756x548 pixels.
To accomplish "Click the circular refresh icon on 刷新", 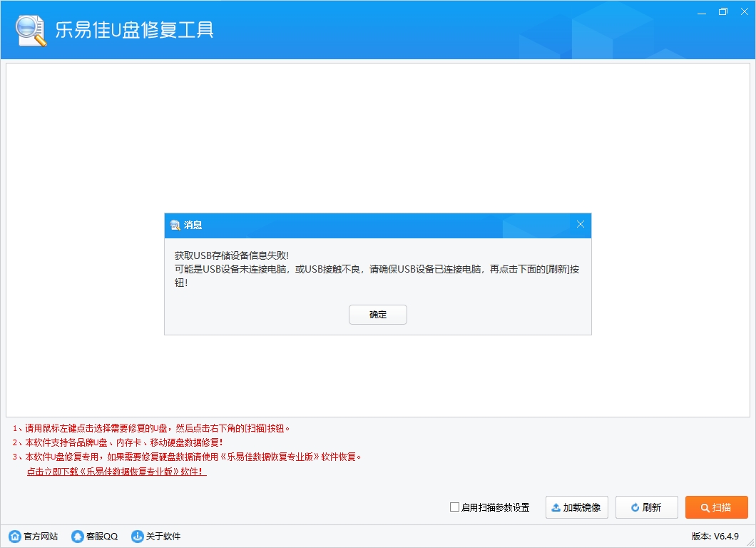I will 634,507.
